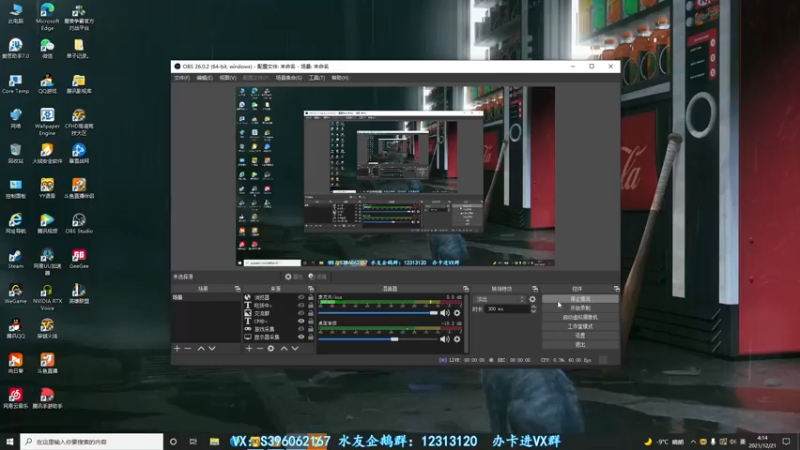Viewport: 800px width, 450px height.
Task: Open File Explorer from the taskbar
Action: (214, 441)
